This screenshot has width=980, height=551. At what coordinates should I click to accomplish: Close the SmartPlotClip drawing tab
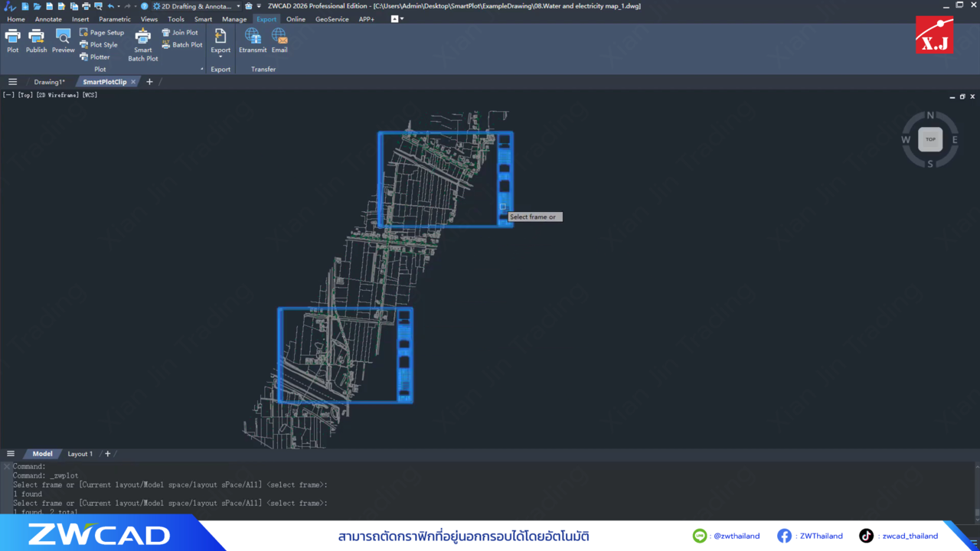click(133, 82)
